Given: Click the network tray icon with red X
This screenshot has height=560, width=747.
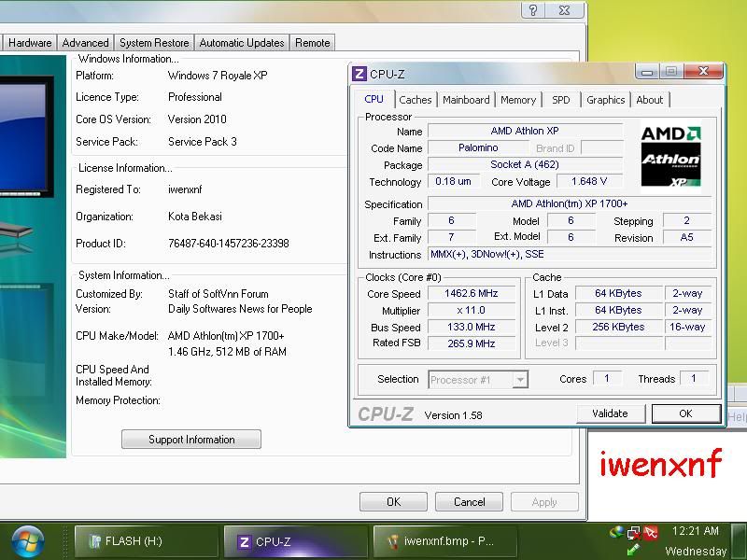Looking at the screenshot, I should 634,532.
